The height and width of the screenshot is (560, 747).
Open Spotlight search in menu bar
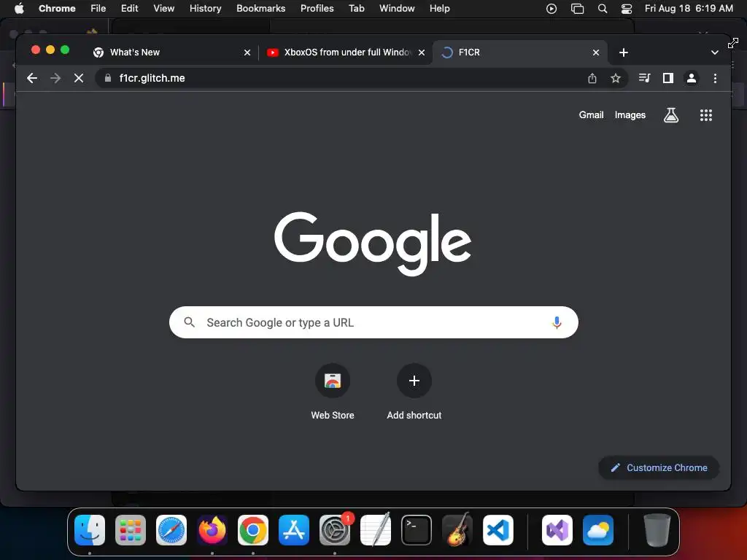tap(602, 9)
